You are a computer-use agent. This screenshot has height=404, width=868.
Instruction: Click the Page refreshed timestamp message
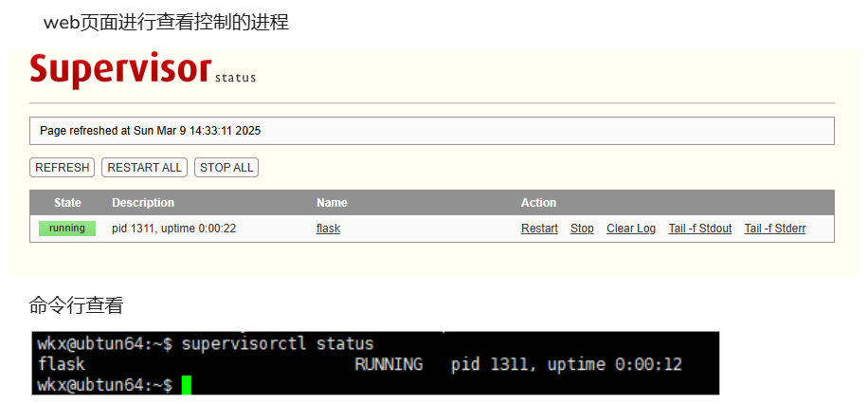(150, 131)
